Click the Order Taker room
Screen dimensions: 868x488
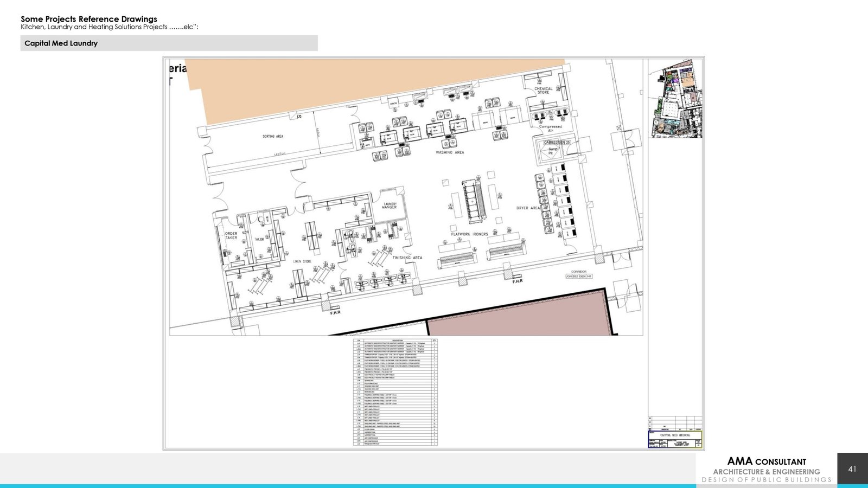point(231,236)
